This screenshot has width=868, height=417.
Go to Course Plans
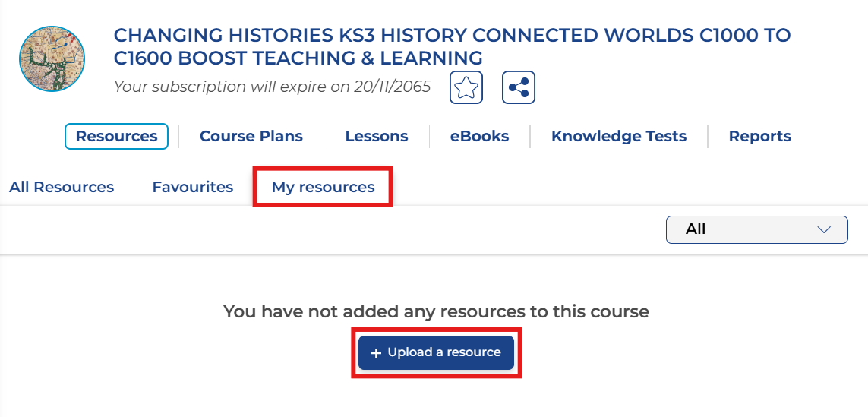251,137
